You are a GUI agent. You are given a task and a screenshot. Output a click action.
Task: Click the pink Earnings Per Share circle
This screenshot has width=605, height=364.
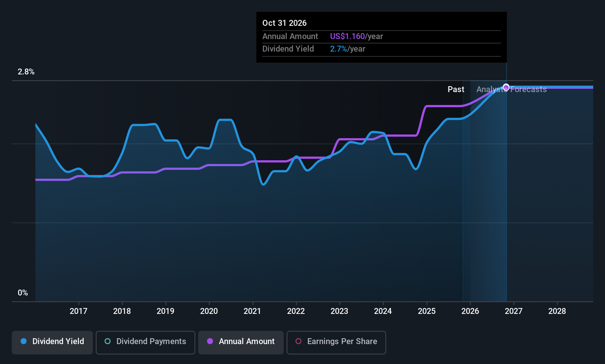click(x=298, y=341)
